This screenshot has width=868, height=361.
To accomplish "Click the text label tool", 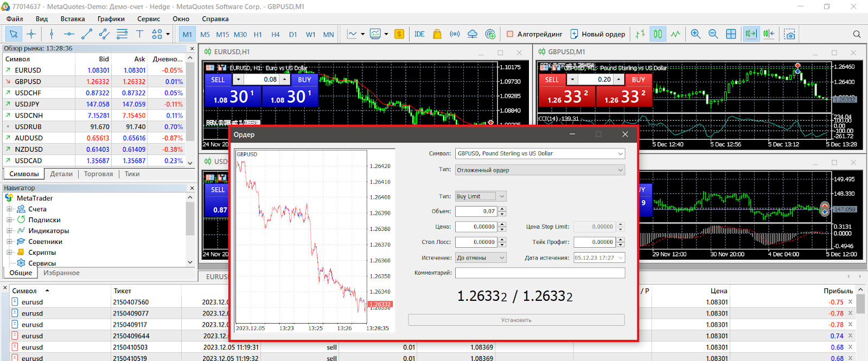I will pyautogui.click(x=139, y=34).
